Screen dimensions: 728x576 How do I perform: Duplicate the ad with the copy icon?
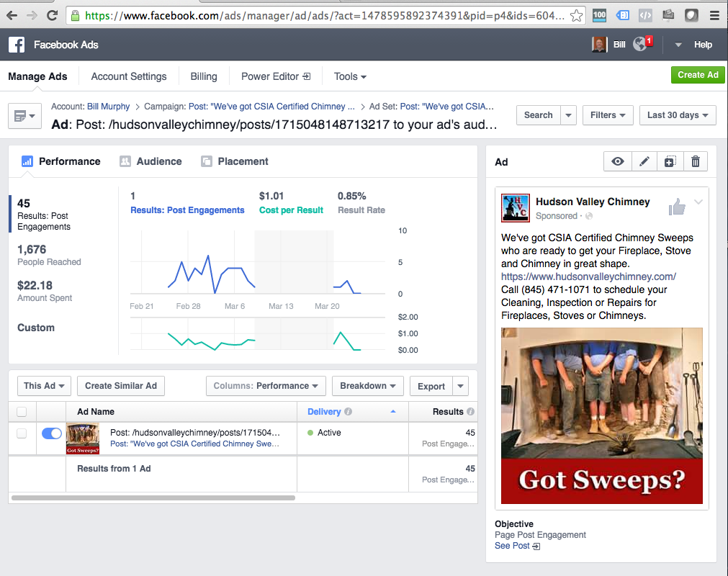[670, 161]
